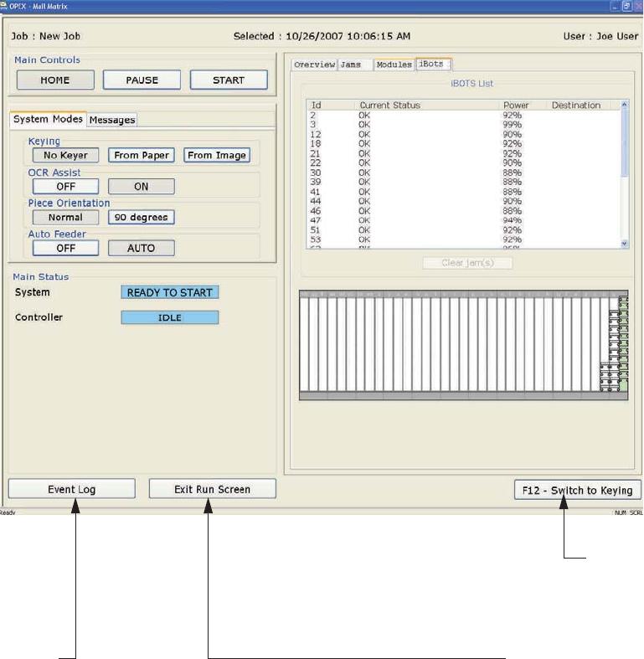This screenshot has width=644, height=659.
Task: Open the Modules tab
Action: pyautogui.click(x=394, y=64)
